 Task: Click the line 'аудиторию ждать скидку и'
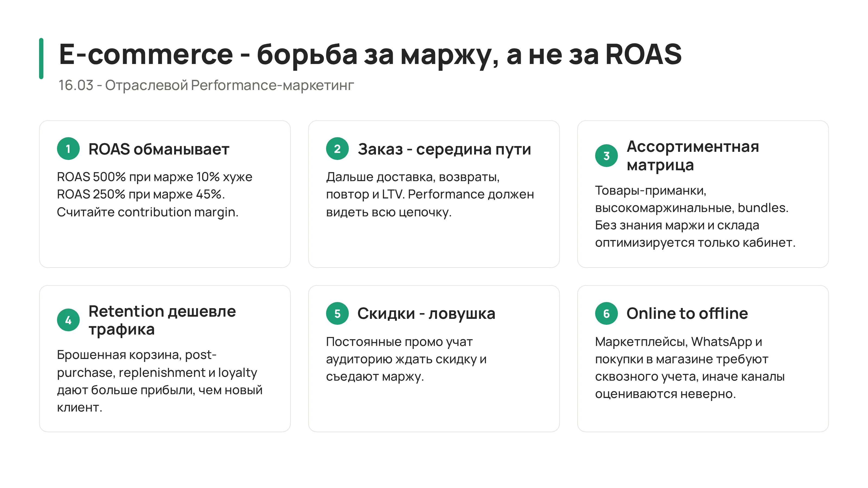406,359
